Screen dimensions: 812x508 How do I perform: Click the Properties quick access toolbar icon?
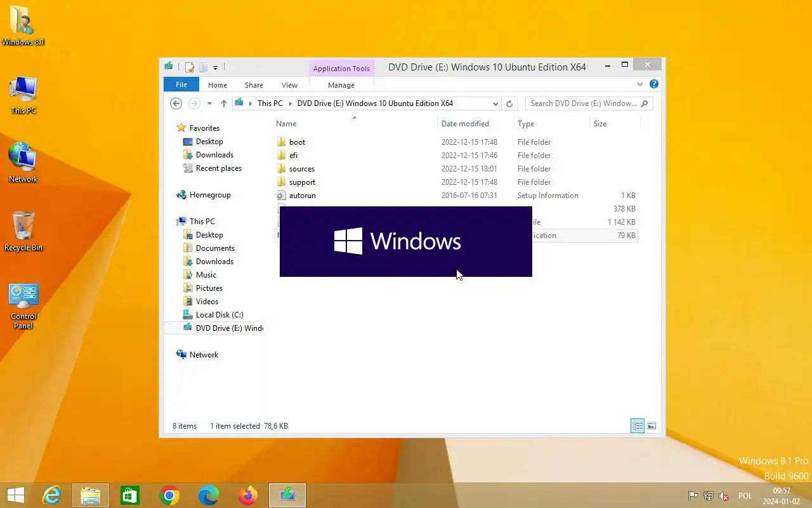pyautogui.click(x=189, y=67)
